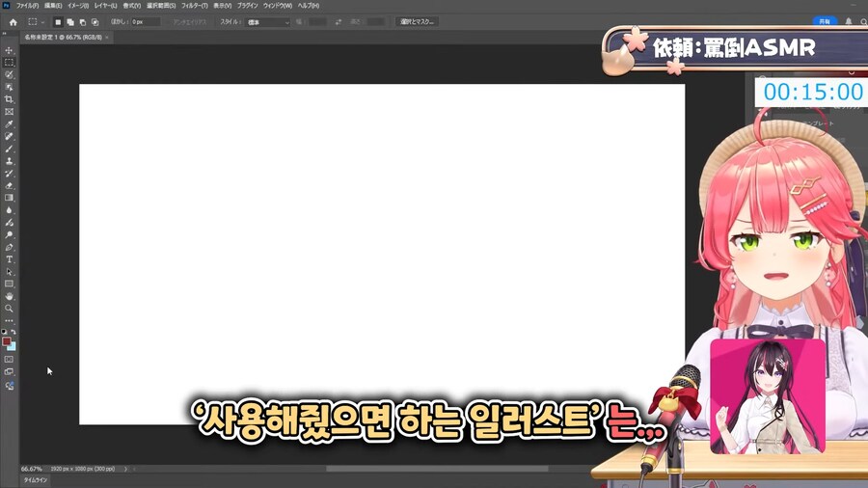Screen dimensions: 868x488
Task: Select the Hand tool
Action: coord(9,296)
